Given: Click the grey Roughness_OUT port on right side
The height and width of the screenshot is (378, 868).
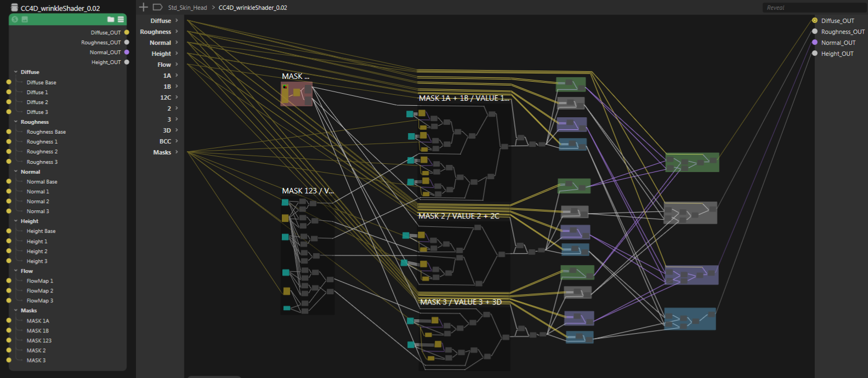Looking at the screenshot, I should pyautogui.click(x=815, y=31).
